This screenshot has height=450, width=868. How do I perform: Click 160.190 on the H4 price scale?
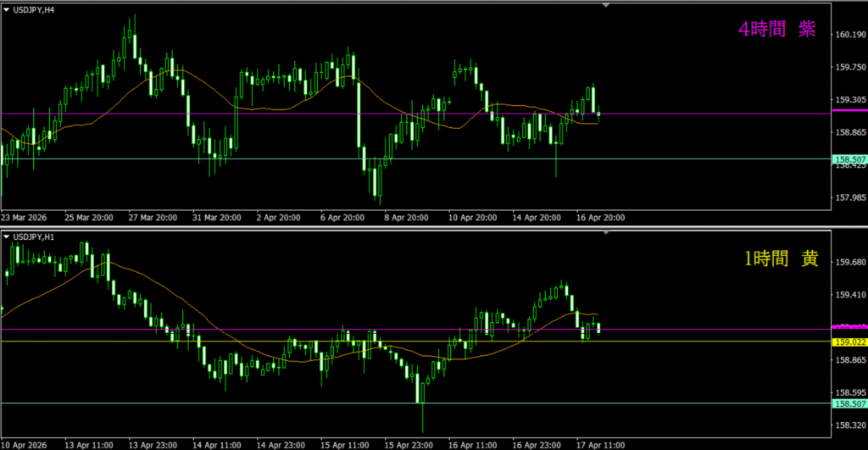tap(849, 35)
